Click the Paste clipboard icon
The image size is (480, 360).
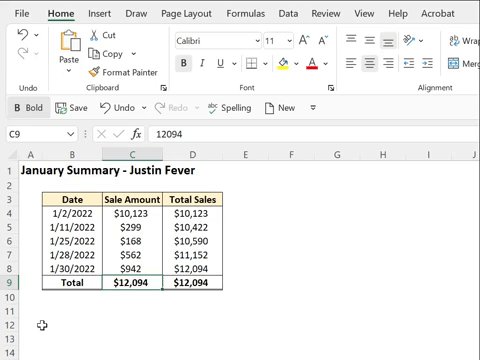point(70,41)
